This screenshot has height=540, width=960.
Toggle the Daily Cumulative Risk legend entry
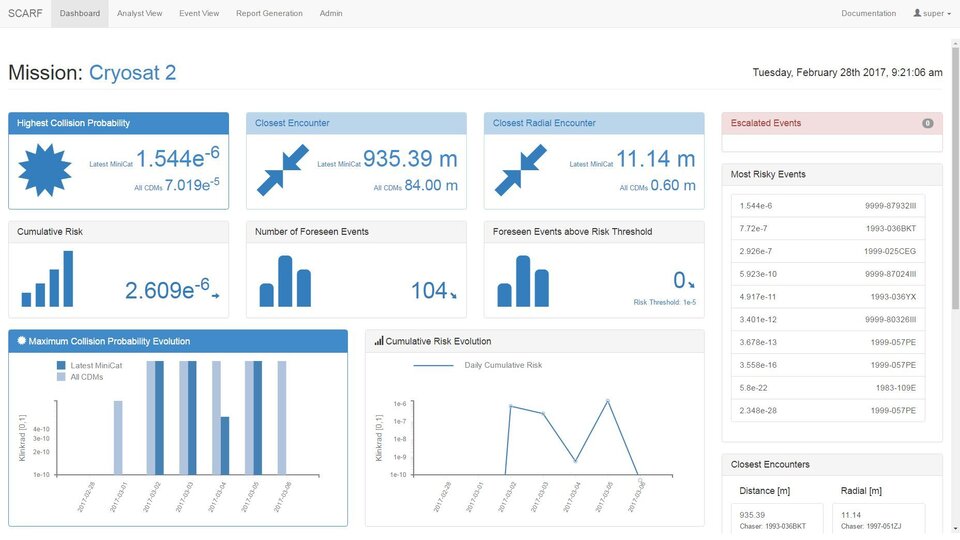(x=478, y=366)
